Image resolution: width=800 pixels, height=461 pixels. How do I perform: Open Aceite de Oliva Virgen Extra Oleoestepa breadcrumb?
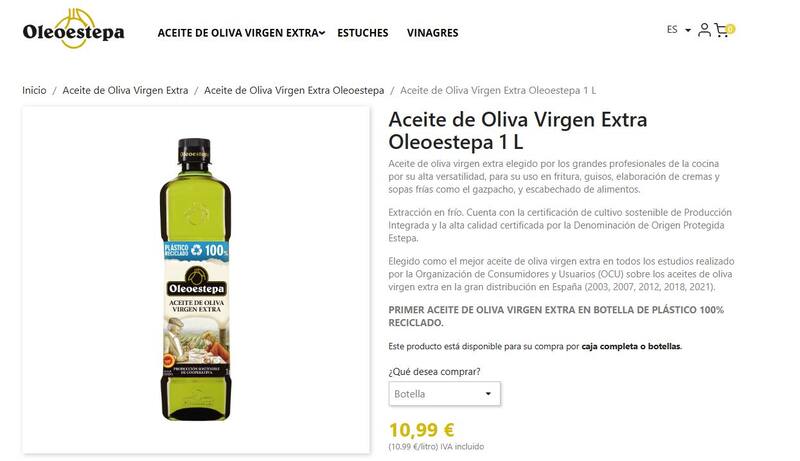pyautogui.click(x=294, y=90)
